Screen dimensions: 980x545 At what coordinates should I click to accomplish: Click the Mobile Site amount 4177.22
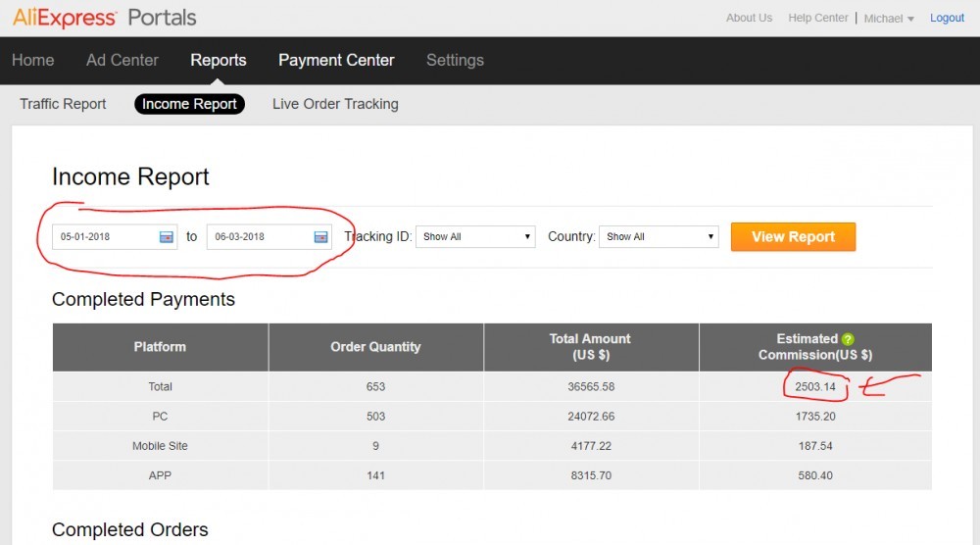(591, 446)
